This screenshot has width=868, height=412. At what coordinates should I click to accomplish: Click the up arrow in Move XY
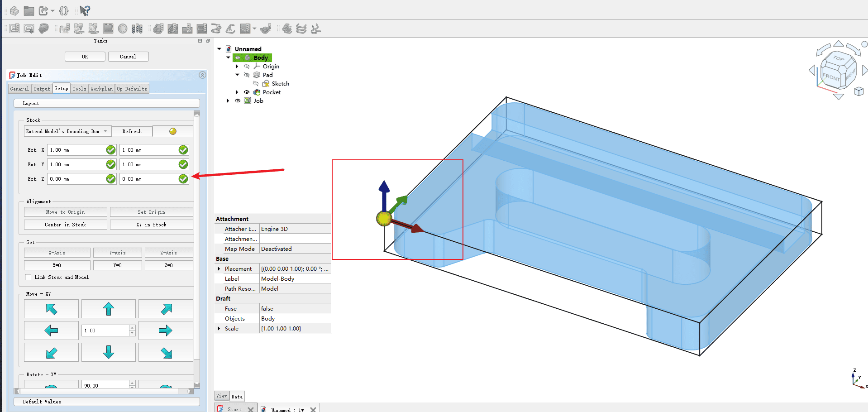108,309
